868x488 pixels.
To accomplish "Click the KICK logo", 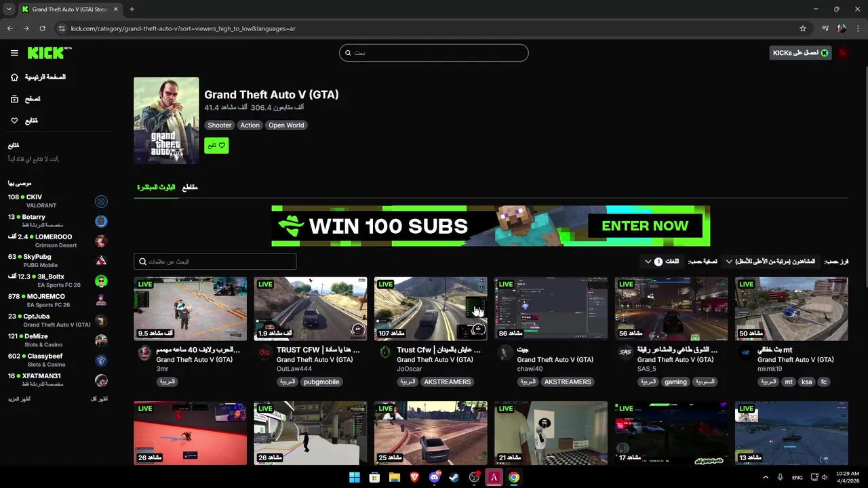I will click(49, 53).
